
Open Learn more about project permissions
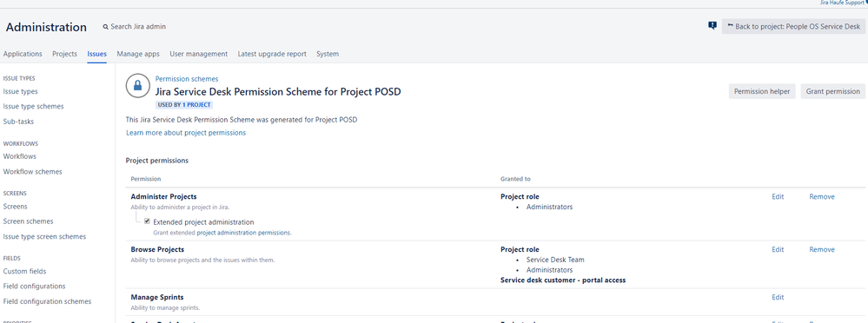186,133
